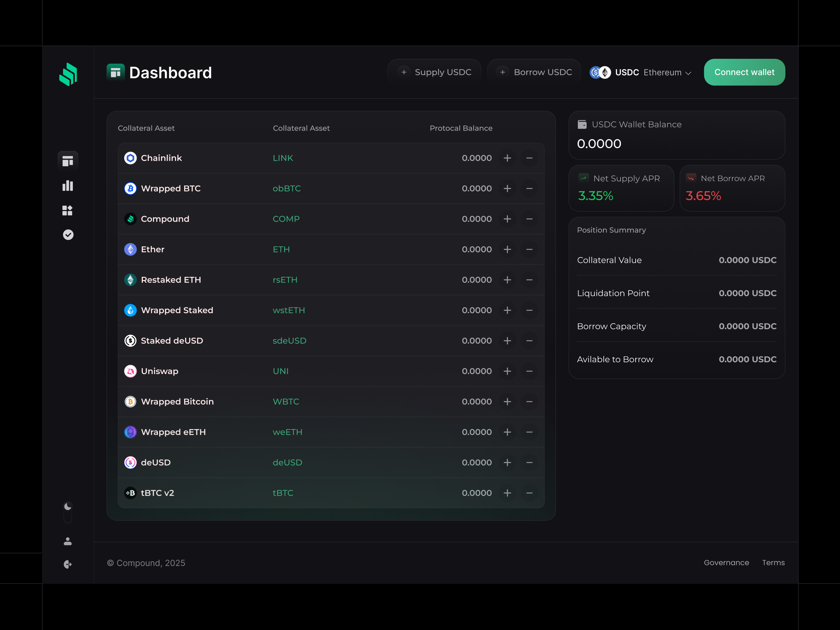Click the Connect wallet button
Viewport: 840px width, 630px height.
[x=744, y=72]
